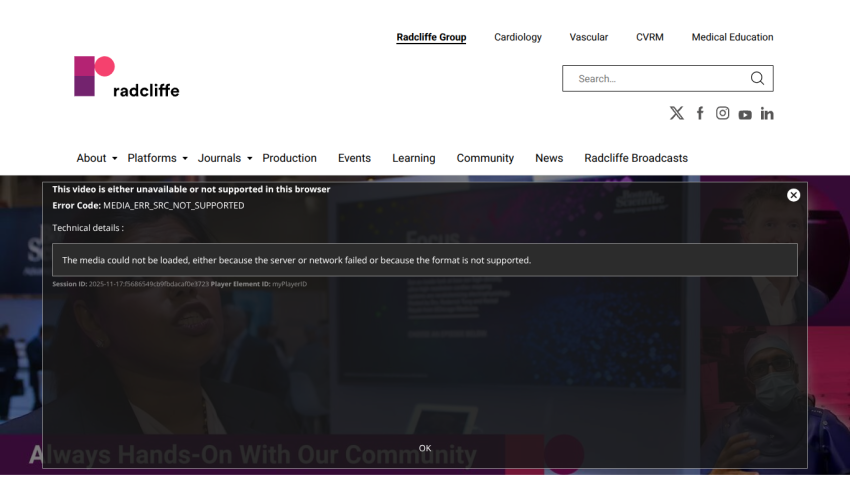This screenshot has height=478, width=850.
Task: Open Radcliffe's LinkedIn page
Action: click(x=767, y=113)
